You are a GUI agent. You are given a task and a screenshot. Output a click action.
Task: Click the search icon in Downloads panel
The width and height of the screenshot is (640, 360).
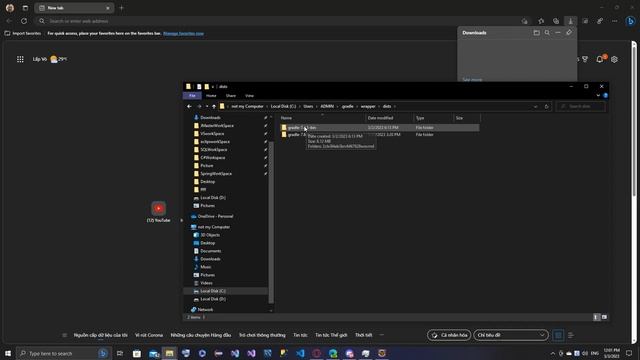(x=547, y=33)
